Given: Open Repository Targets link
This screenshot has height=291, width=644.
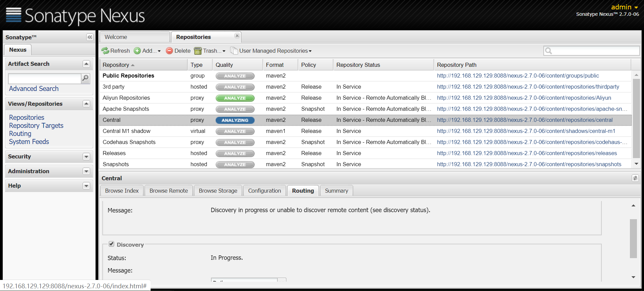Looking at the screenshot, I should point(36,126).
